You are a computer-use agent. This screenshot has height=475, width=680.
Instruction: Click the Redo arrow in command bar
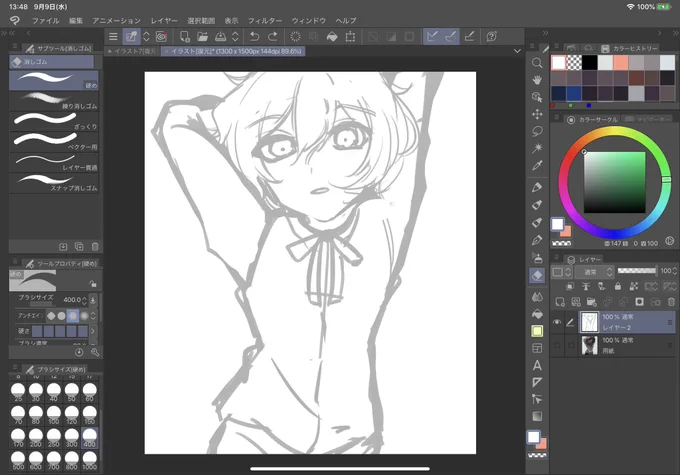(272, 36)
